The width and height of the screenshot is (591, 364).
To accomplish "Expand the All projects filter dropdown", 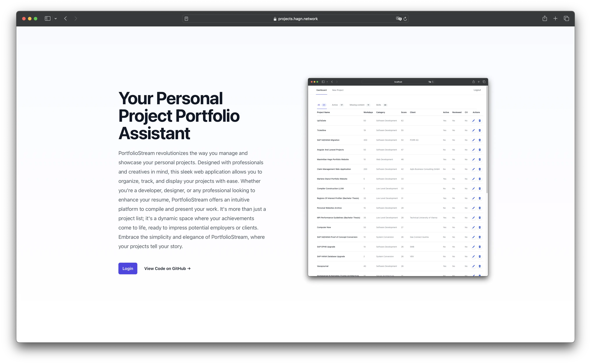I will click(x=318, y=105).
